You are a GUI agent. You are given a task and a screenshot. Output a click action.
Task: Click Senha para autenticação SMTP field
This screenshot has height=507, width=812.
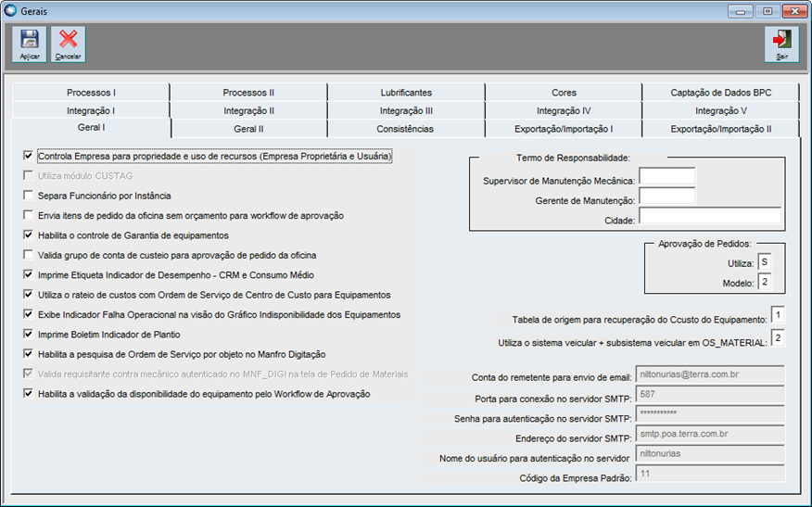(x=710, y=413)
